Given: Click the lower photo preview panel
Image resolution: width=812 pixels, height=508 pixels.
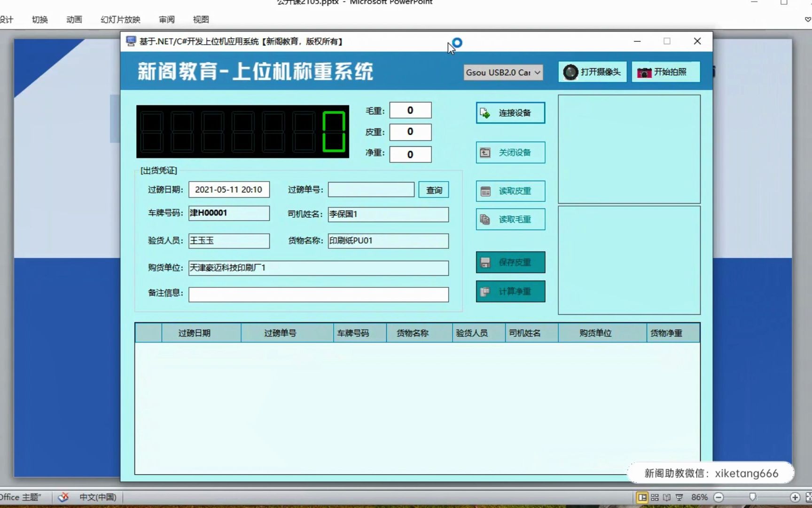Looking at the screenshot, I should click(629, 260).
